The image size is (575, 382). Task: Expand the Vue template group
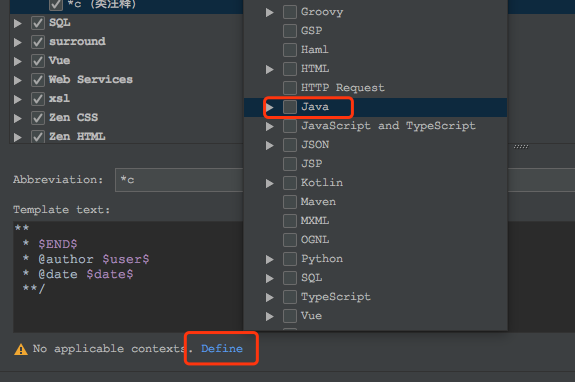tap(18, 61)
